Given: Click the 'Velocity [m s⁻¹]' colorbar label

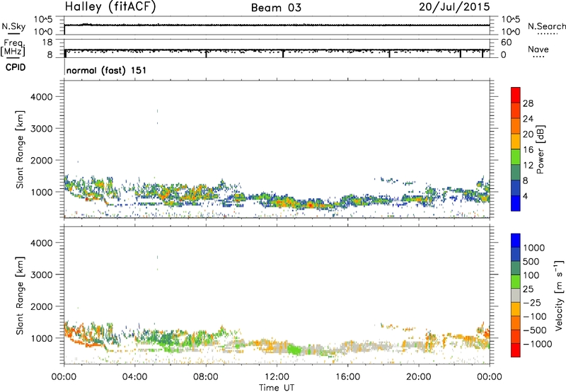Looking at the screenshot, I should pyautogui.click(x=559, y=295).
